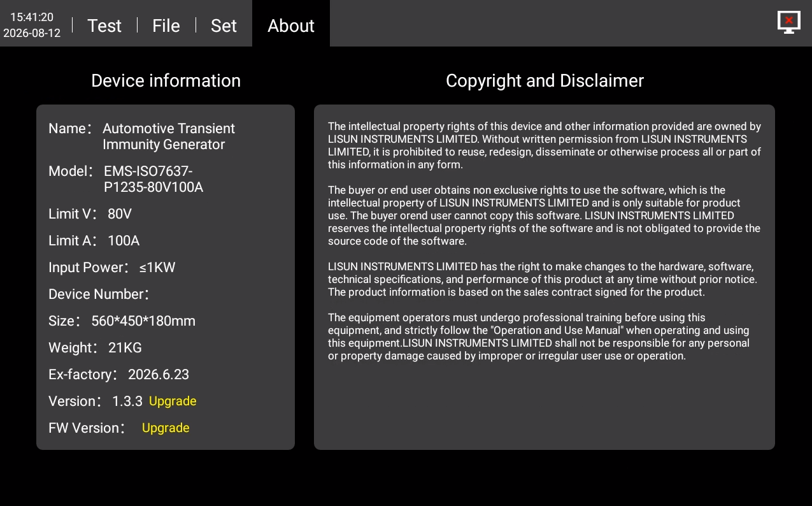Click Upgrade next to Version 1.3.3

pyautogui.click(x=173, y=401)
